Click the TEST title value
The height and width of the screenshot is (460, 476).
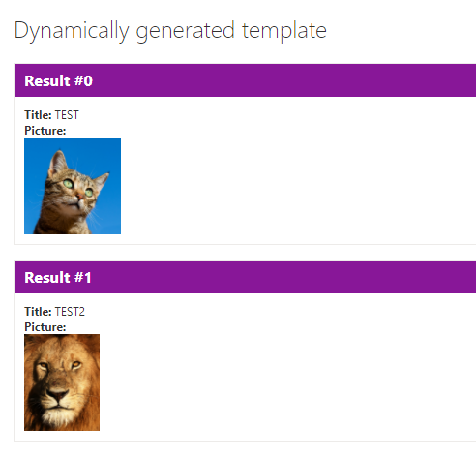(67, 115)
